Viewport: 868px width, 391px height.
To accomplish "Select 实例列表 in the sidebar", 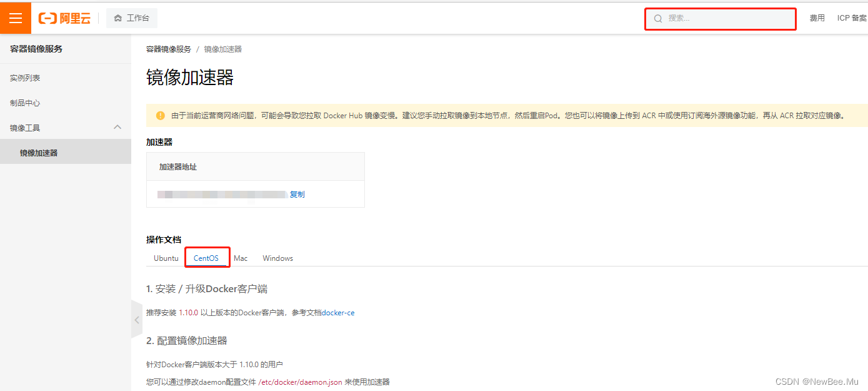I will [x=24, y=77].
